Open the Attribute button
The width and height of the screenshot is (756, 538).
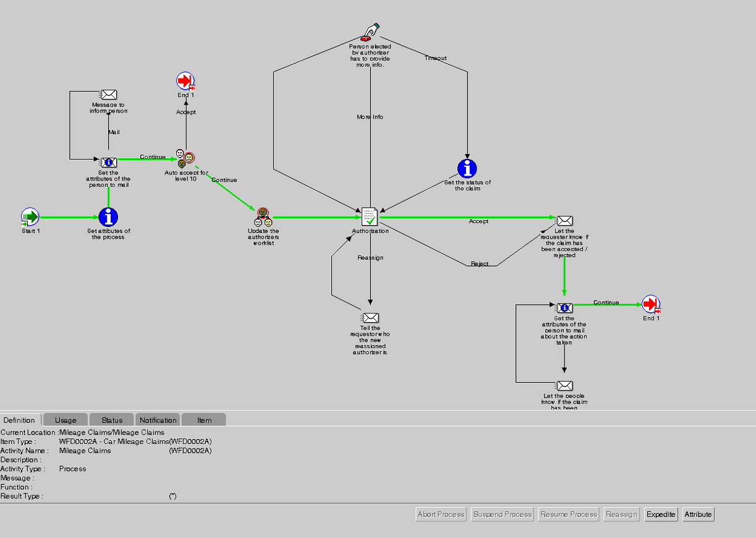[699, 515]
